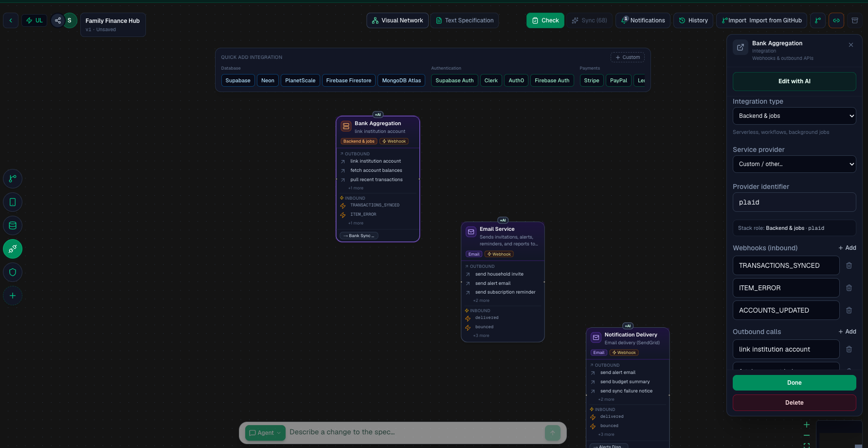
Task: Click +AI badge above Notification Delivery node
Action: tap(628, 326)
